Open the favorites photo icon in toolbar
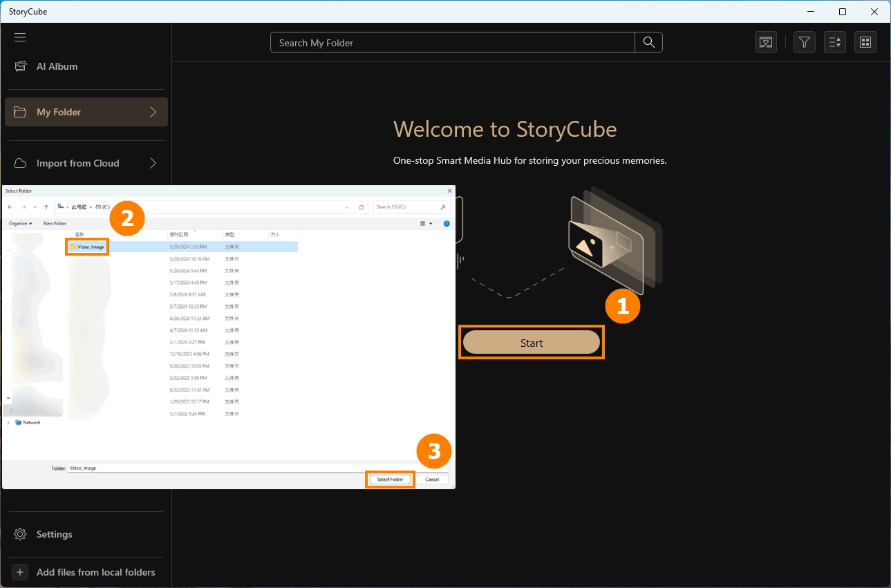 (x=765, y=42)
